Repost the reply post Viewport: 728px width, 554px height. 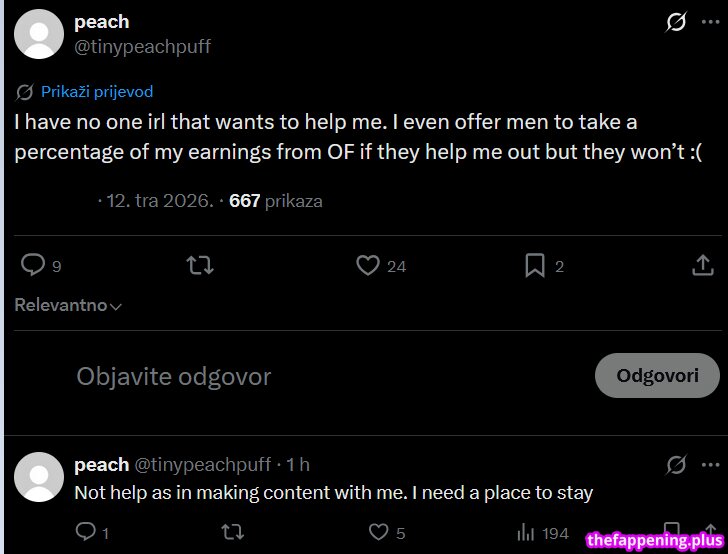tap(232, 533)
